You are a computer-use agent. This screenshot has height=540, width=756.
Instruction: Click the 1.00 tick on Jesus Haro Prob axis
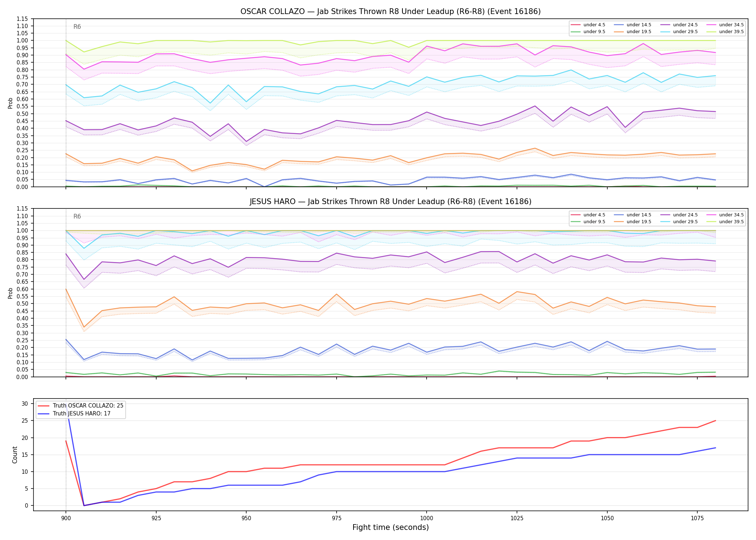point(23,230)
